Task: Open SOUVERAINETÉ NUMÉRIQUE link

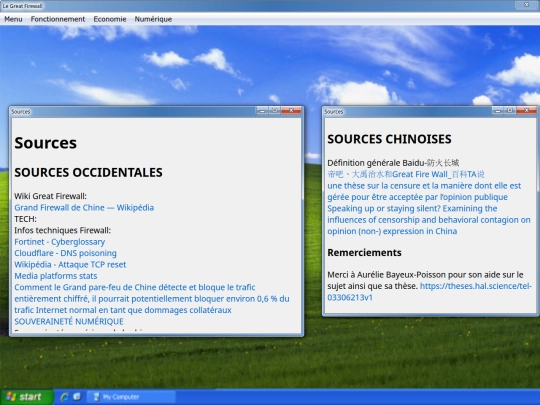Action: pos(69,321)
